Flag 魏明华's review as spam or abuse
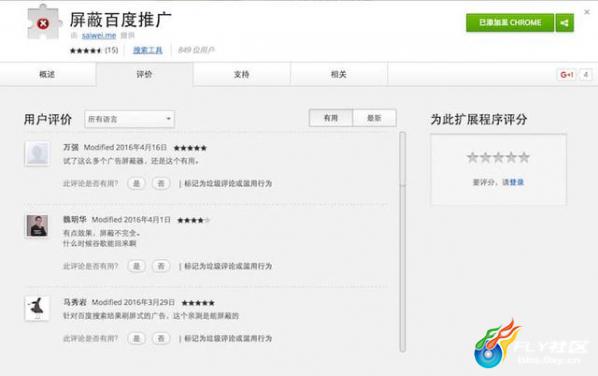This screenshot has height=376, width=598. click(x=228, y=266)
